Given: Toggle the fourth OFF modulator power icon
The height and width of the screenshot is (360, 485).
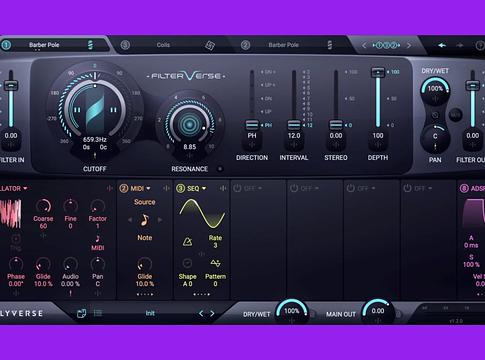Looking at the screenshot, I should pyautogui.click(x=407, y=188).
